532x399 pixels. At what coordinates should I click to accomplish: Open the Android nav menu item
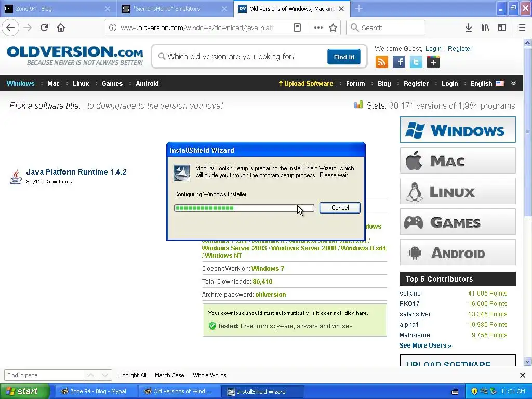(147, 84)
